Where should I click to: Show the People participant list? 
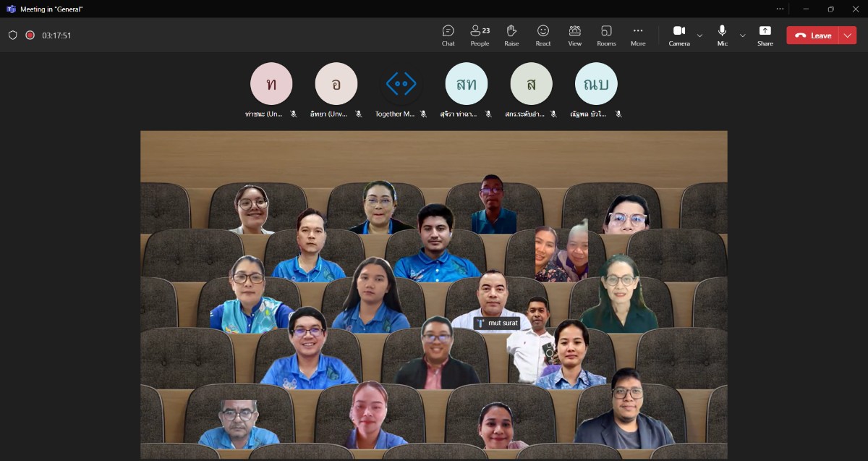point(480,35)
